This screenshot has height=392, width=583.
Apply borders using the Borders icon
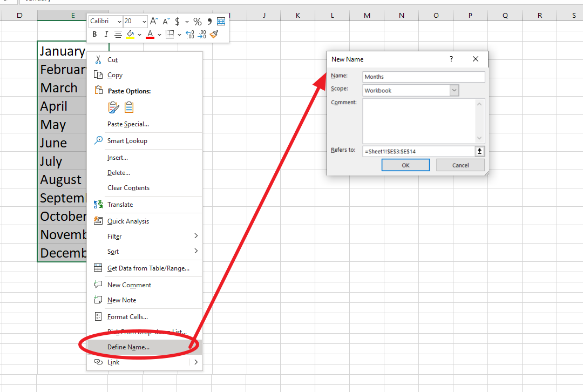point(170,34)
